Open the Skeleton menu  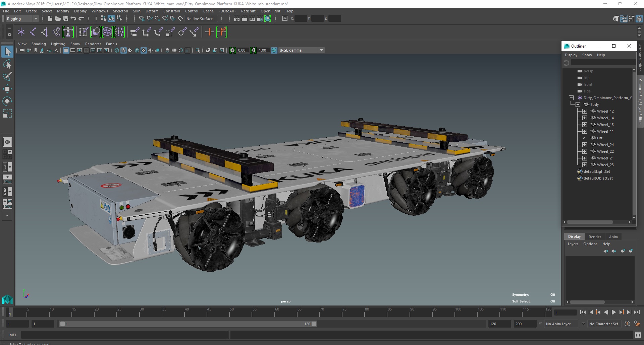coord(120,11)
